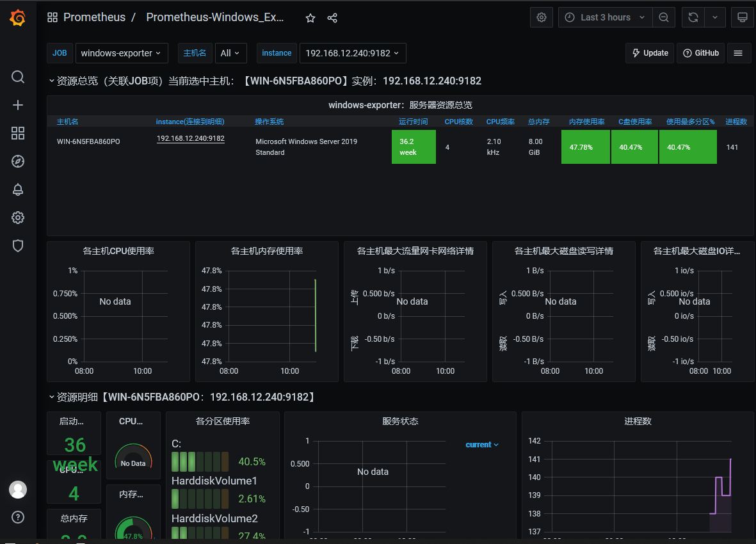The height and width of the screenshot is (544, 756).
Task: Click the C: partition usage bar gauge
Action: coord(200,461)
